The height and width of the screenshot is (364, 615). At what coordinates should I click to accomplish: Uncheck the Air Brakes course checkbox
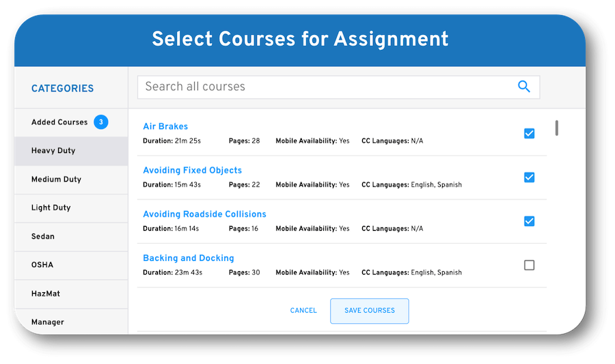[529, 133]
